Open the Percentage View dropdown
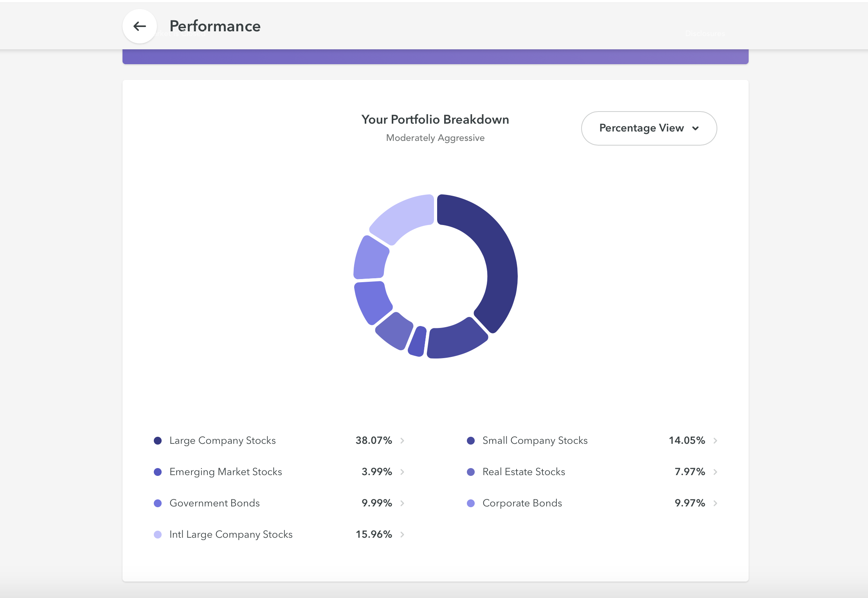Screen dimensions: 868x598 (x=649, y=128)
